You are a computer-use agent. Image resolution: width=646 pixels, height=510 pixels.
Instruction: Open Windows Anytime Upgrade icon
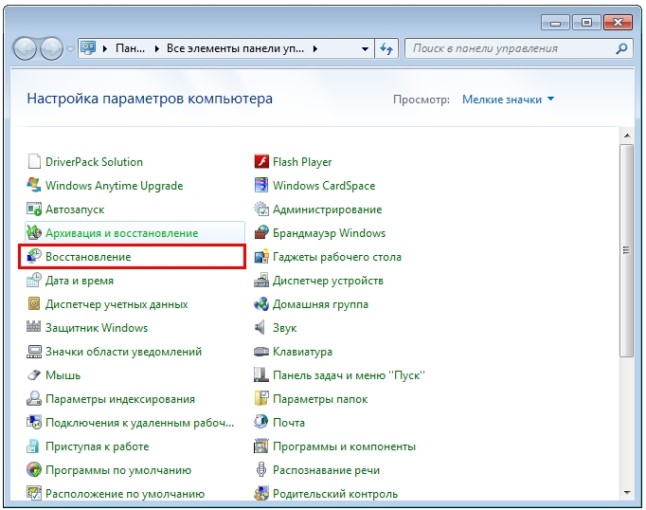click(34, 185)
